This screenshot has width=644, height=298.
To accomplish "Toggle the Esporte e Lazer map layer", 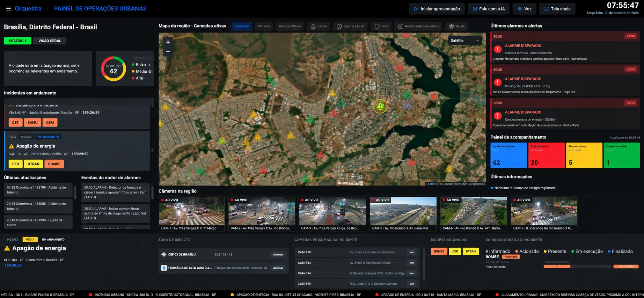I will point(351,26).
